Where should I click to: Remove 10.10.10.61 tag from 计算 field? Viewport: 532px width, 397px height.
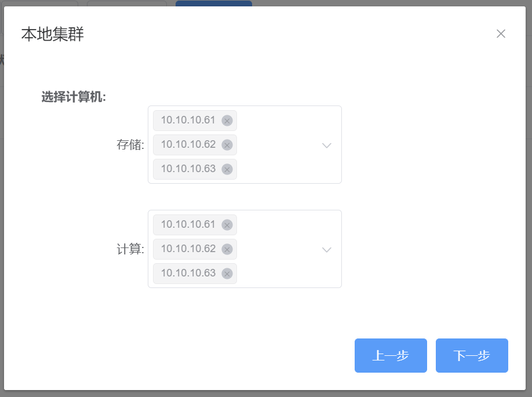227,225
